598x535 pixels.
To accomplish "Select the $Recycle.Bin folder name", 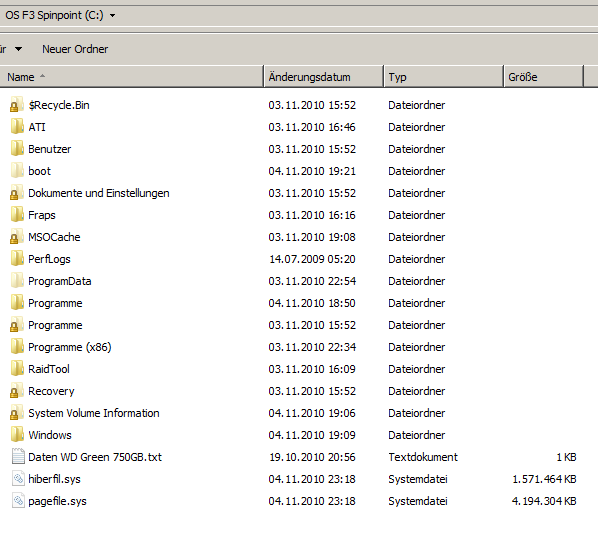I will (59, 105).
